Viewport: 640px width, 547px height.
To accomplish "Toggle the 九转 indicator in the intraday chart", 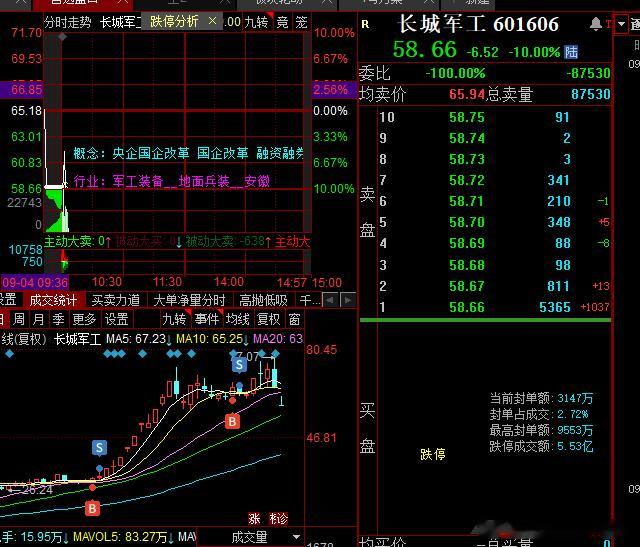I will point(256,22).
